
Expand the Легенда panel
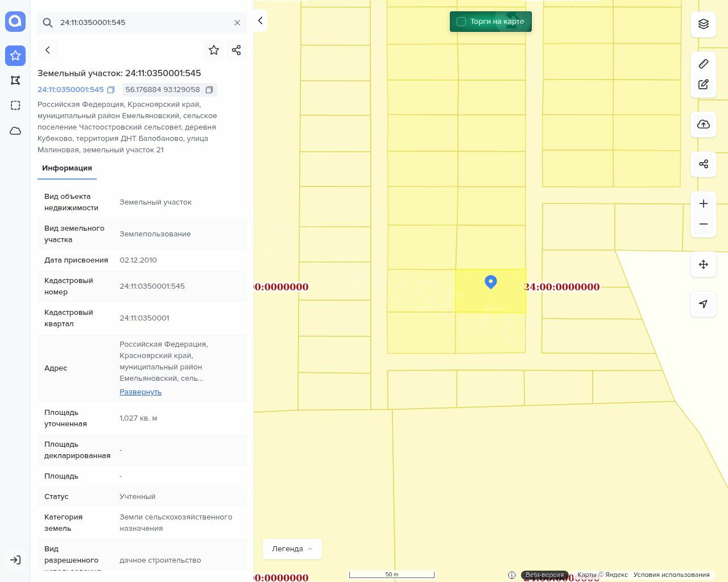coord(292,549)
